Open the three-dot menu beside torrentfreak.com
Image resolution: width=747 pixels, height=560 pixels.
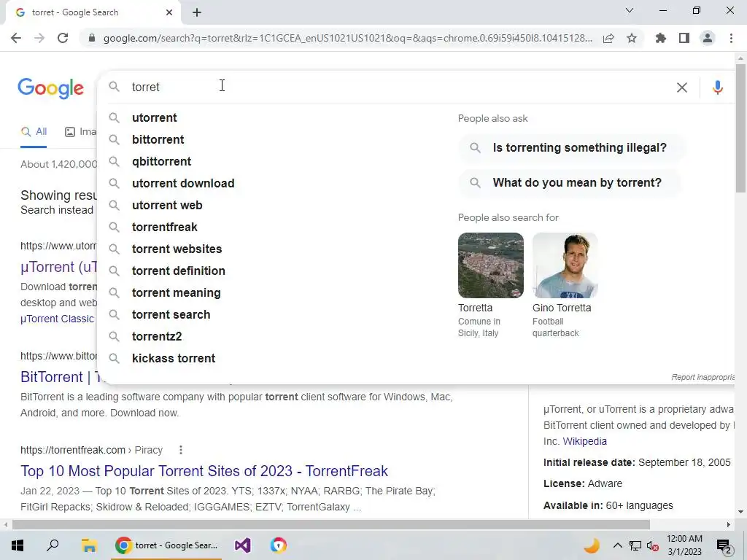tap(181, 450)
